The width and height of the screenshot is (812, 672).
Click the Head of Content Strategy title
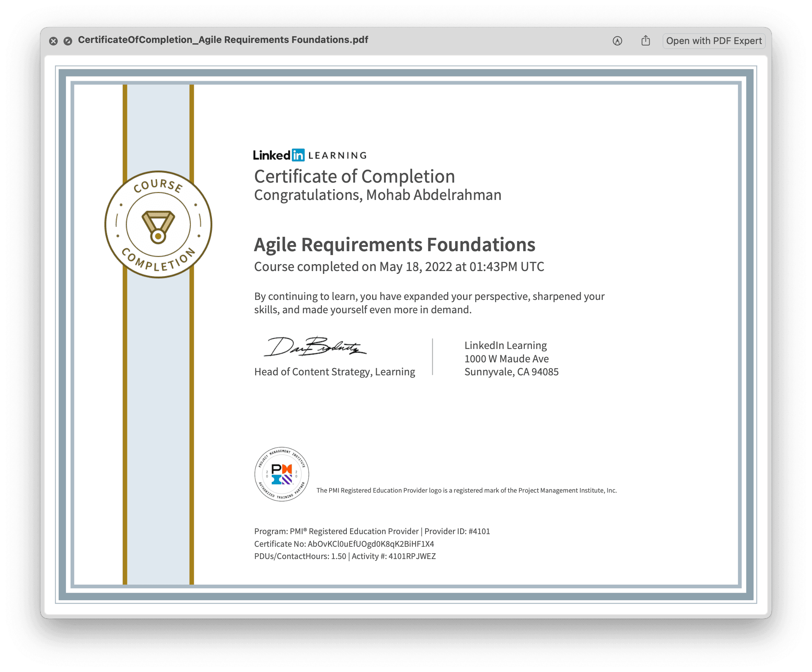[x=335, y=372]
